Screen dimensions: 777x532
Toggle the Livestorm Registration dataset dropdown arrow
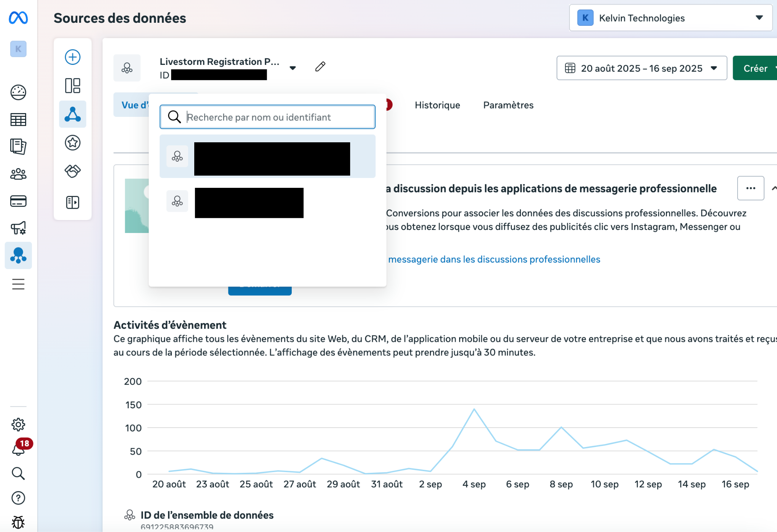coord(293,68)
